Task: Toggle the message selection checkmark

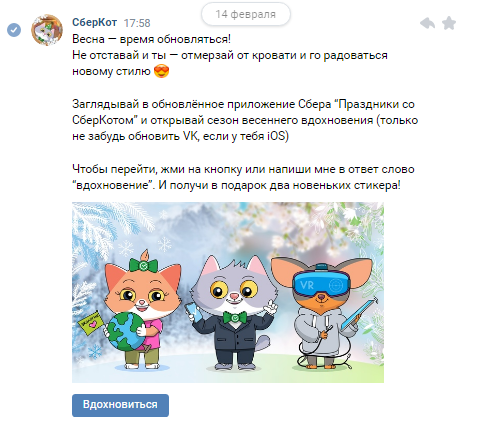Action: coord(14,30)
